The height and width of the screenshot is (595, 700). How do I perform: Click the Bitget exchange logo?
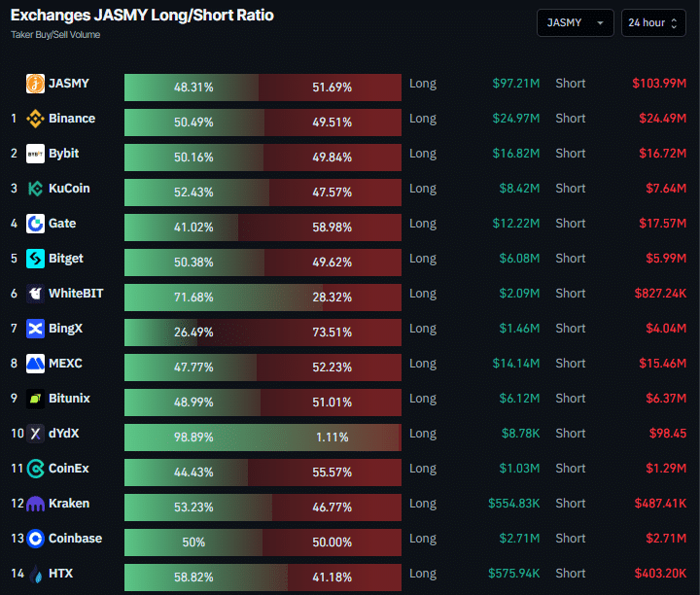(x=35, y=259)
